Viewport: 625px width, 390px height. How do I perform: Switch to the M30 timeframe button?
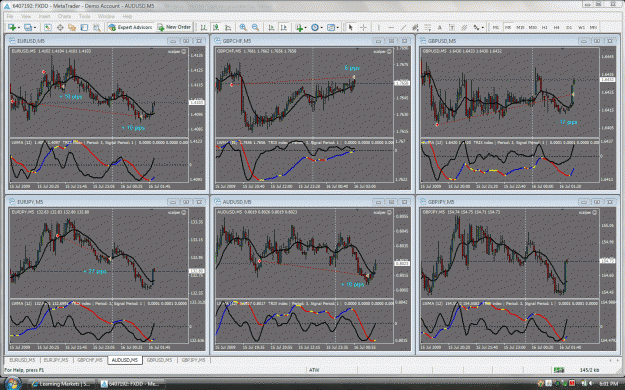coord(533,27)
